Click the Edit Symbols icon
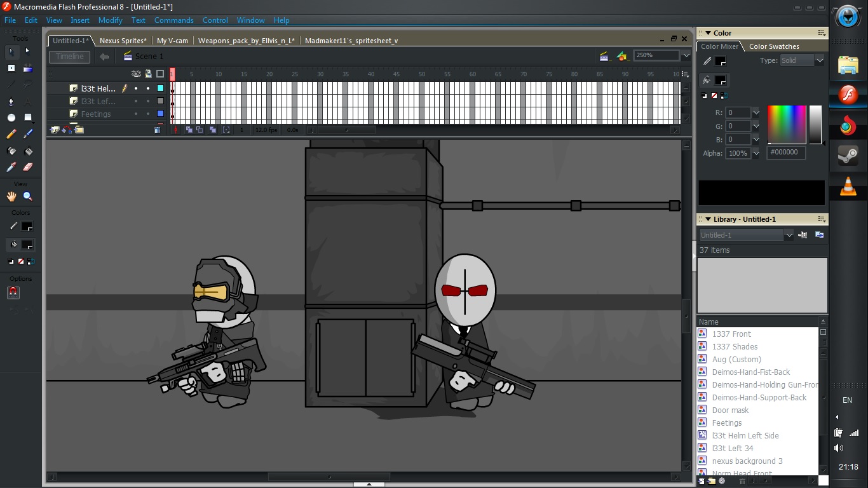The image size is (868, 488). 622,56
